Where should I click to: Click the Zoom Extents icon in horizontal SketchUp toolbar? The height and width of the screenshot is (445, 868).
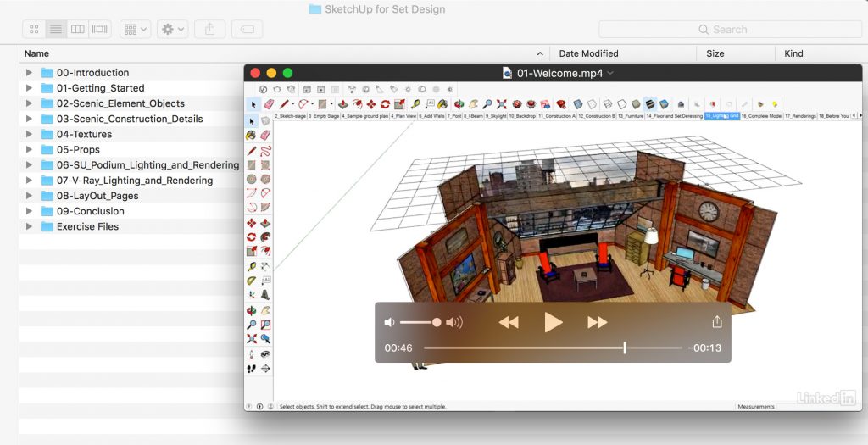(502, 104)
